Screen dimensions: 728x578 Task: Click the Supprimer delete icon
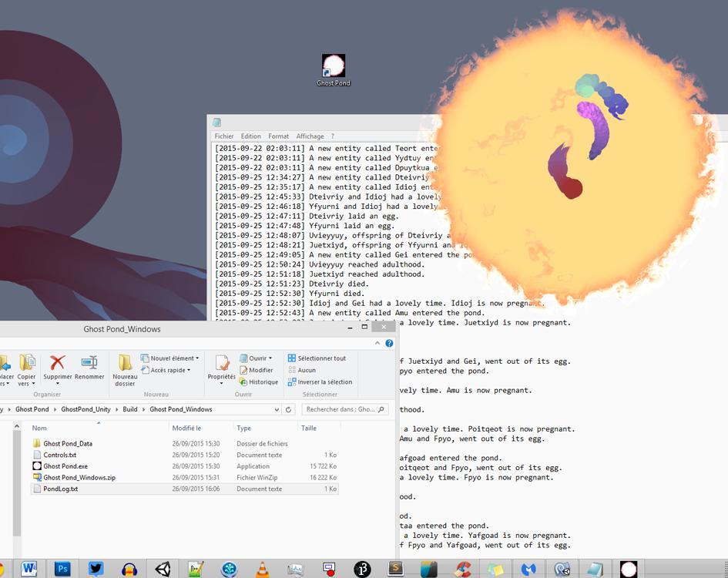(x=57, y=367)
